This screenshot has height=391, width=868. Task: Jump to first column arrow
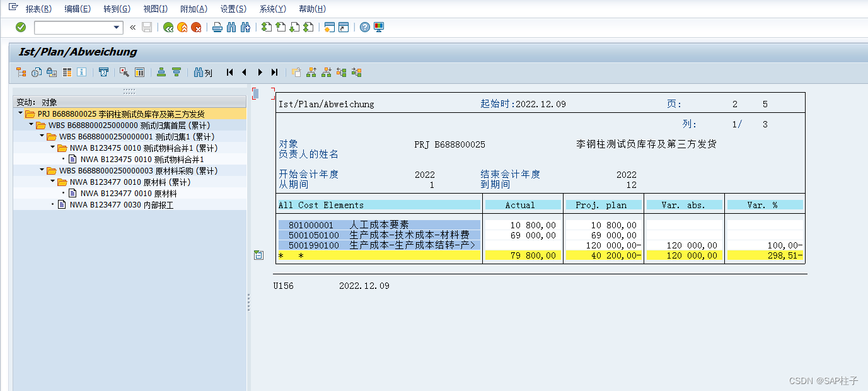point(230,73)
